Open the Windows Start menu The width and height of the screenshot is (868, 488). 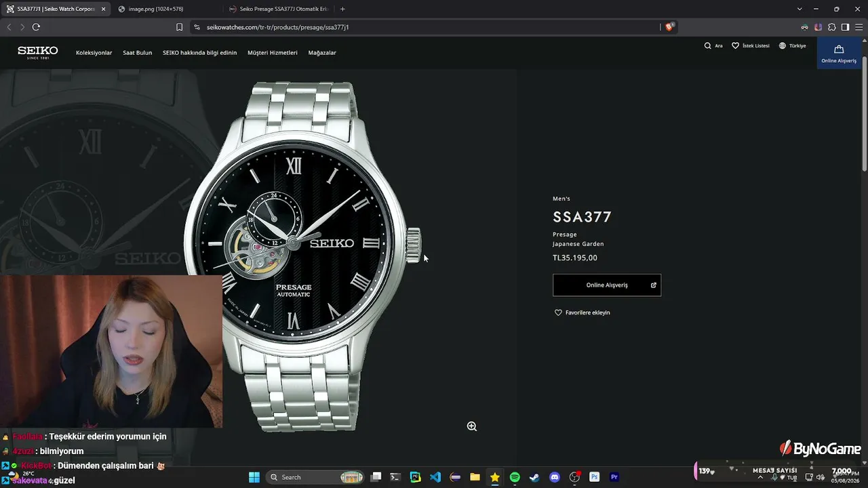(x=254, y=477)
